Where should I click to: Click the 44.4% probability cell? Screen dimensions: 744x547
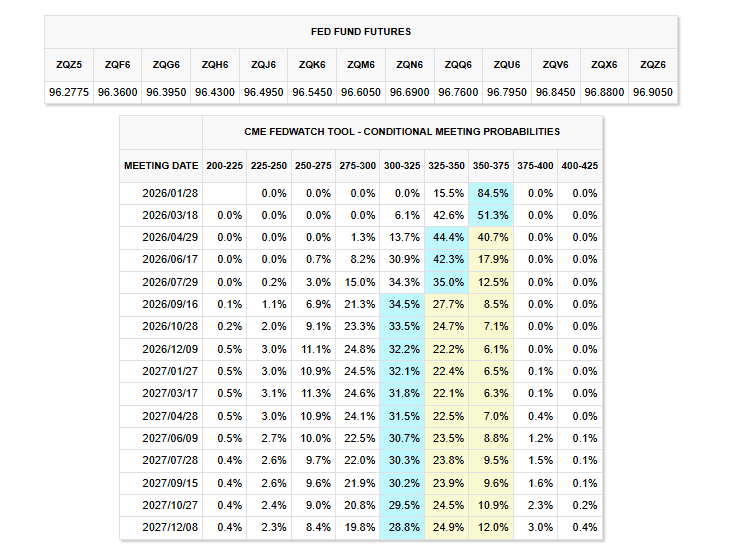(447, 238)
